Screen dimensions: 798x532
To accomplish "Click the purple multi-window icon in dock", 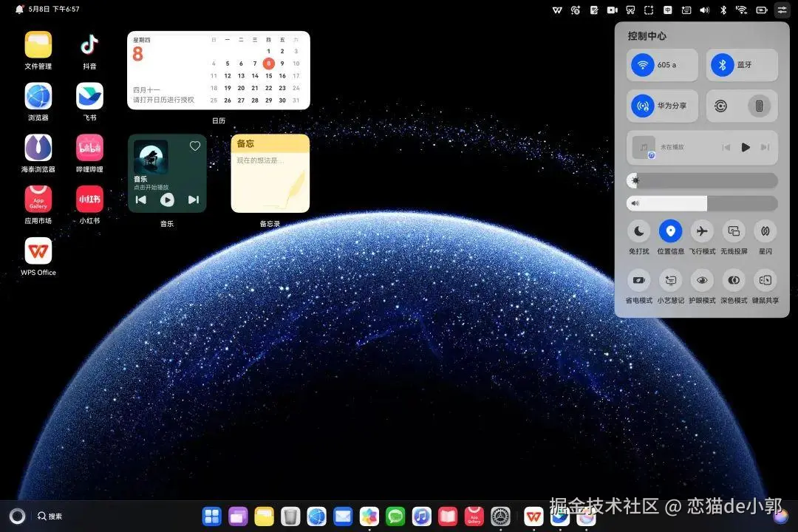I will (x=238, y=516).
